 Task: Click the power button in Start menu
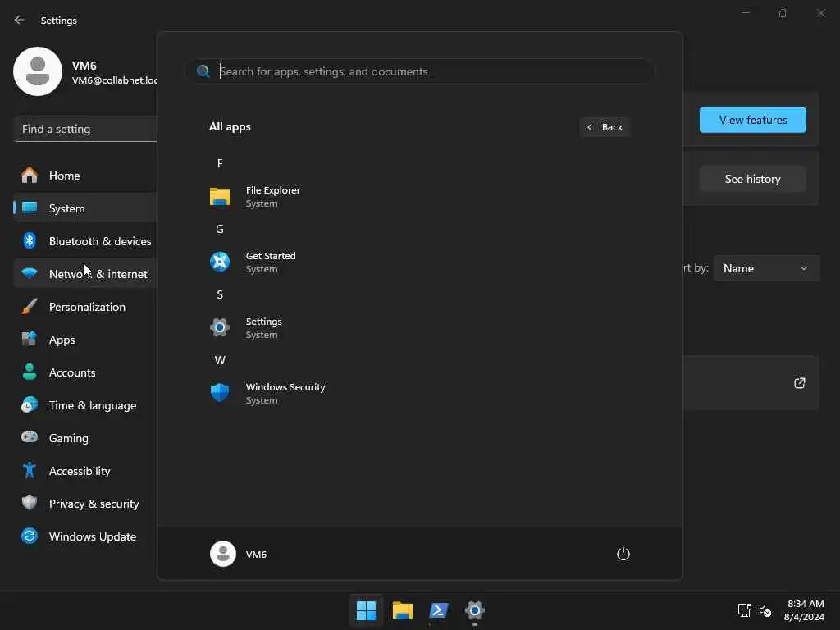click(623, 554)
